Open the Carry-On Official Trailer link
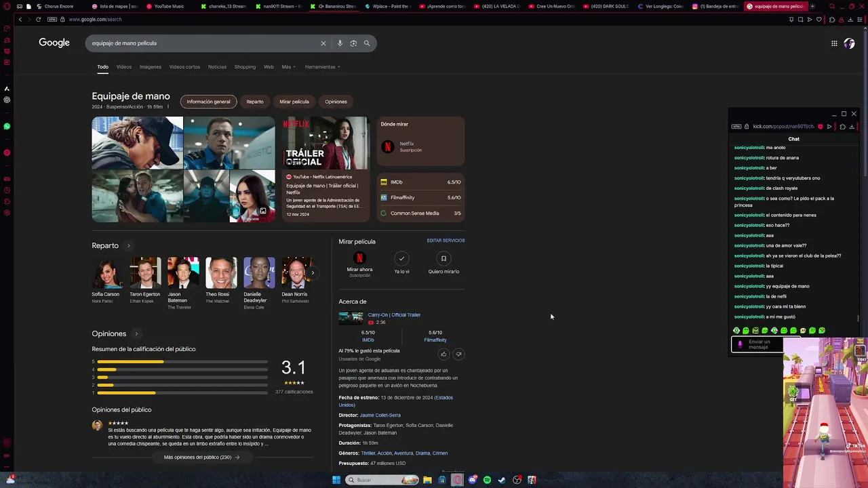 pyautogui.click(x=394, y=314)
